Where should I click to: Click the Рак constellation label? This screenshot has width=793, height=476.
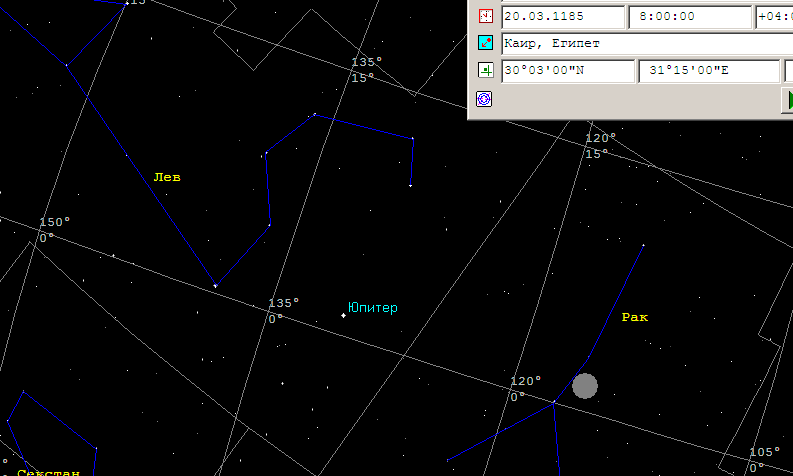pyautogui.click(x=635, y=317)
